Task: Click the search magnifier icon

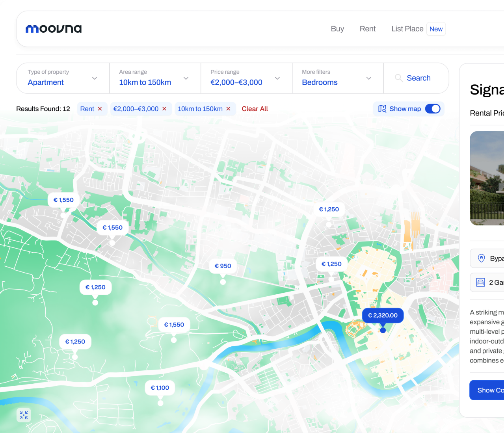Action: click(398, 78)
